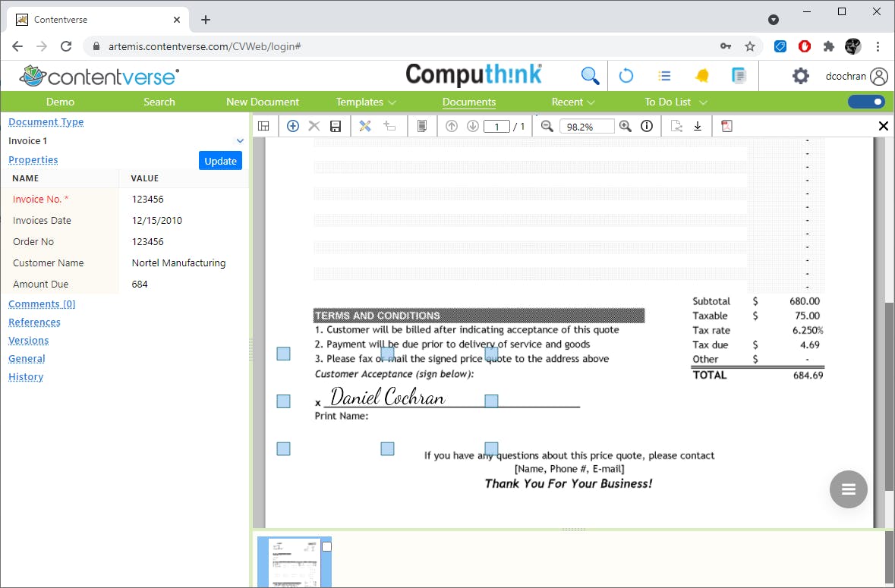The height and width of the screenshot is (588, 895).
Task: Click the blue refresh icon in the header
Action: (626, 76)
